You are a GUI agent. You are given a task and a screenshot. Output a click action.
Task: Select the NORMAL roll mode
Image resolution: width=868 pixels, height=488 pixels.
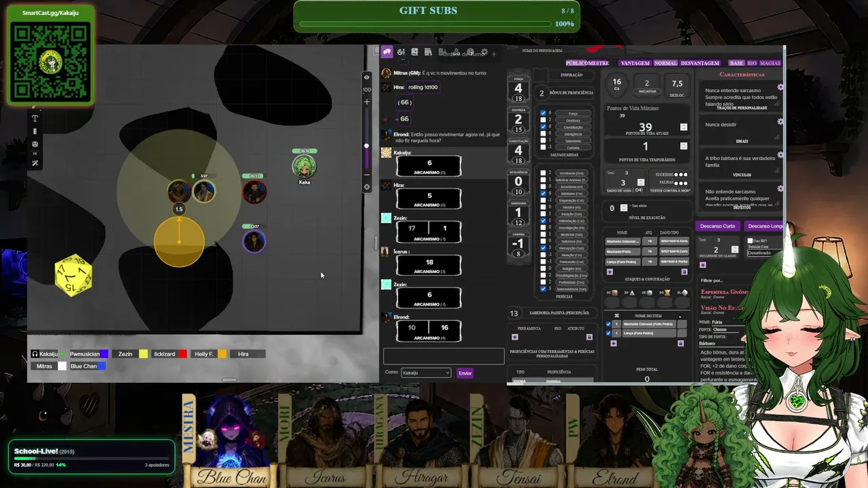(x=665, y=63)
